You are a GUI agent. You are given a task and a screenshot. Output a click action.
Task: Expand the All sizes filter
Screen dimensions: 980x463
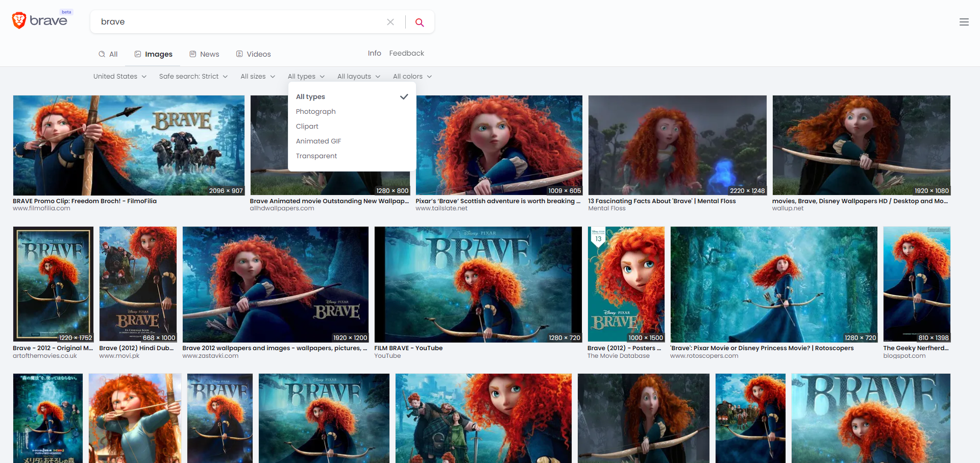[x=258, y=77]
